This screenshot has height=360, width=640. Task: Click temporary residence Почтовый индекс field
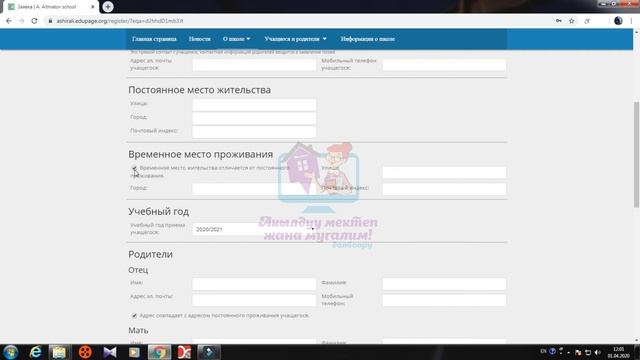pos(444,189)
